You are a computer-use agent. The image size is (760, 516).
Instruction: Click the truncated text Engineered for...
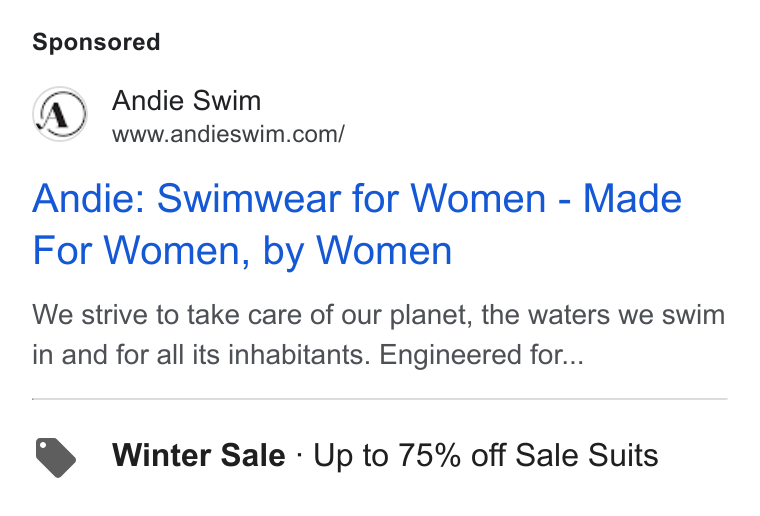pyautogui.click(x=481, y=355)
